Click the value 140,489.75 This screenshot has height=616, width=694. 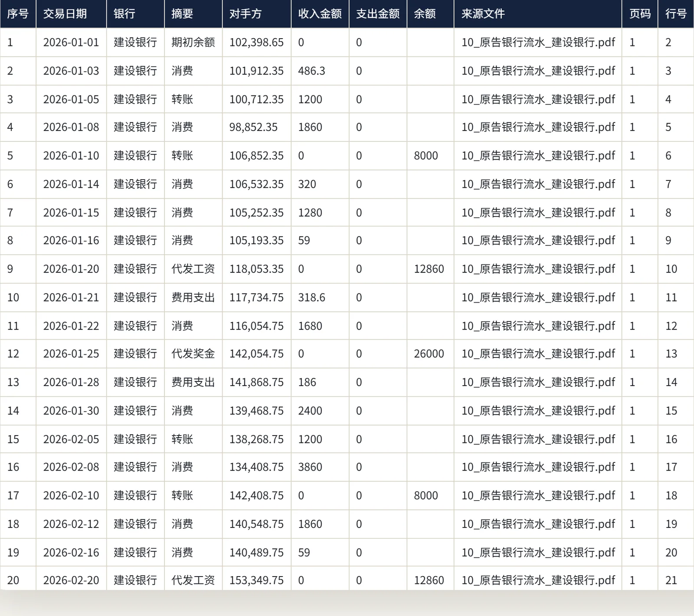256,552
